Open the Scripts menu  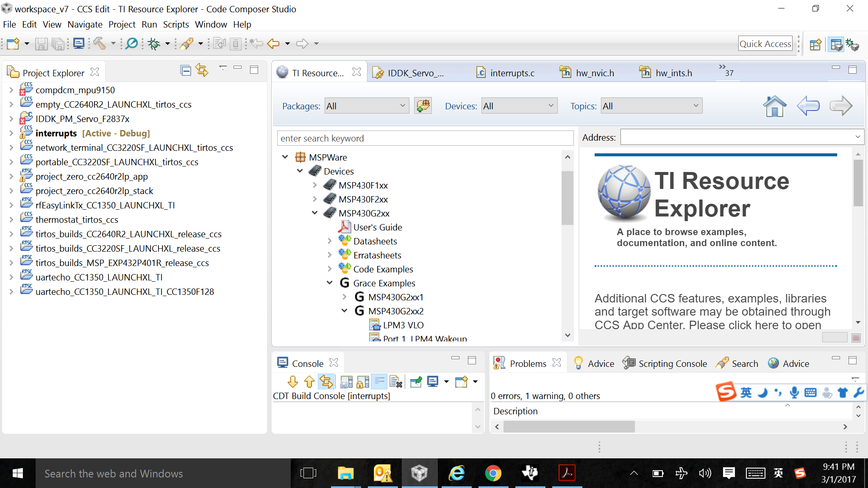point(176,25)
